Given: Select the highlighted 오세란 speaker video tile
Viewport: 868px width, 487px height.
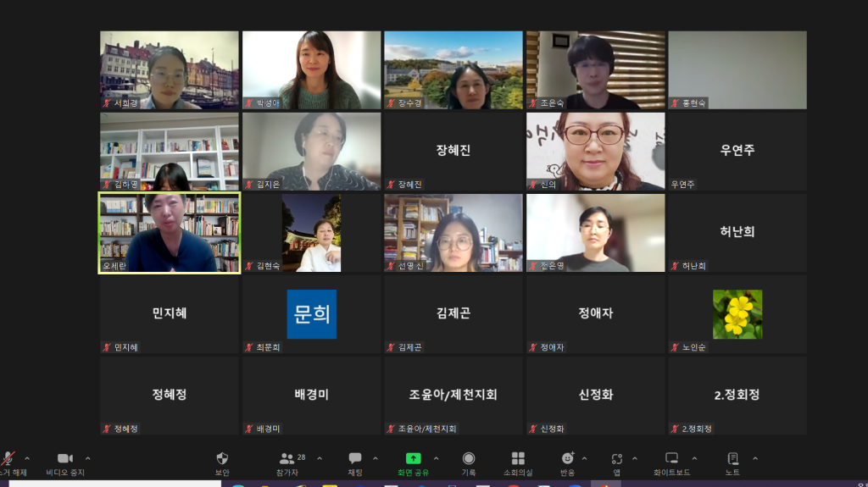Looking at the screenshot, I should tap(170, 233).
